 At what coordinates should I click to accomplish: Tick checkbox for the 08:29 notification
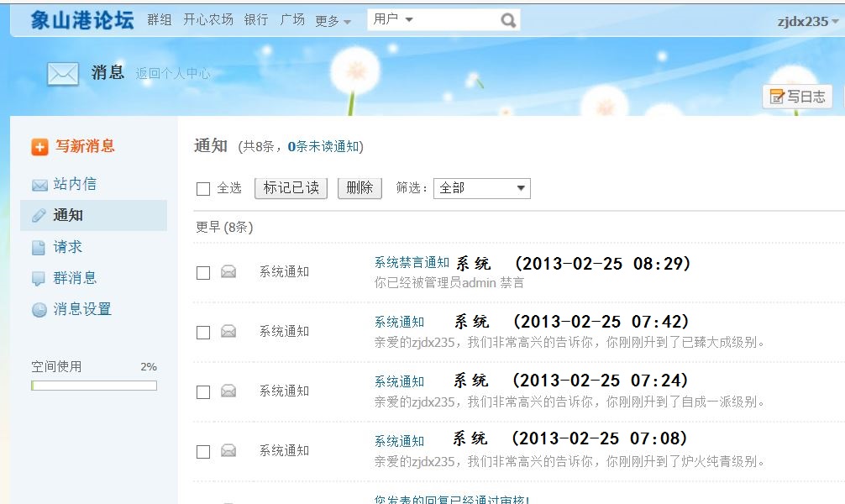point(202,273)
